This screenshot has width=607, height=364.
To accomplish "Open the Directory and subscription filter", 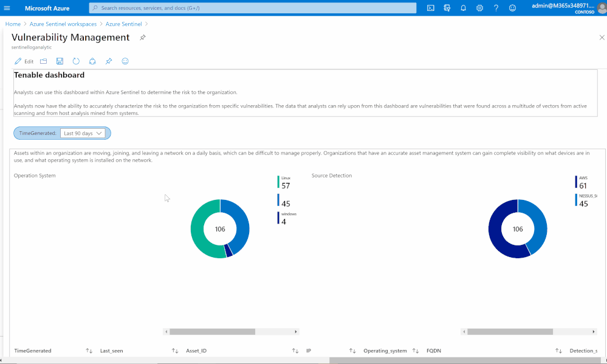I will pos(447,8).
